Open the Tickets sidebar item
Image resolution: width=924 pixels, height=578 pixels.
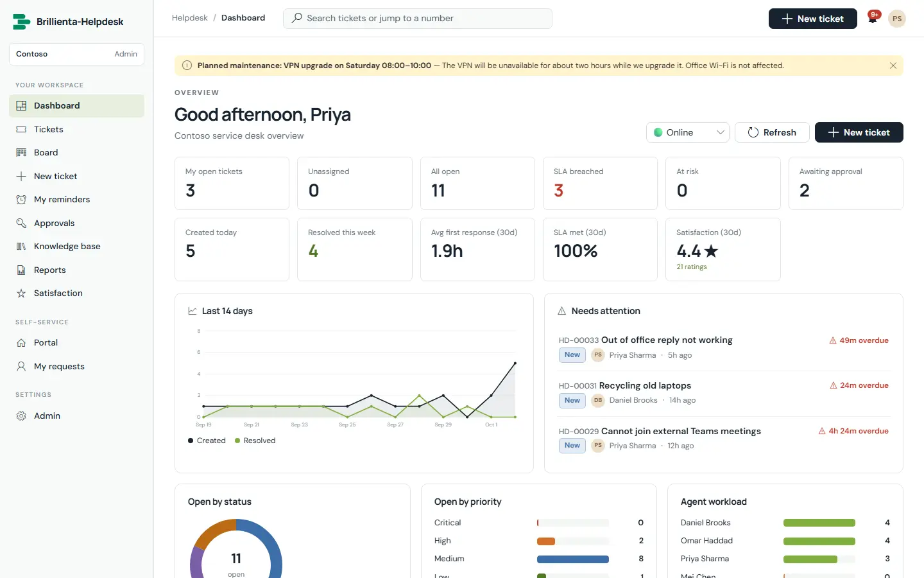pyautogui.click(x=76, y=129)
